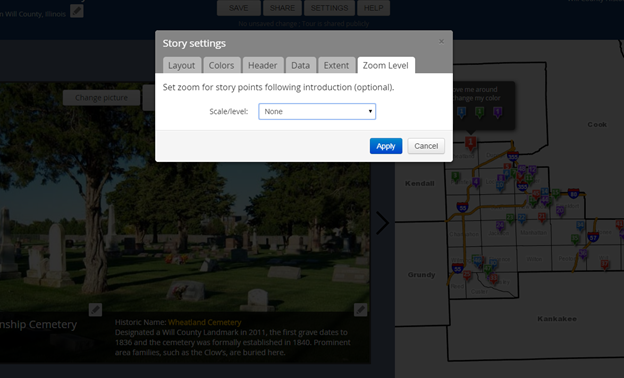The width and height of the screenshot is (624, 378).
Task: Select blue map marker number 34
Action: [580, 226]
